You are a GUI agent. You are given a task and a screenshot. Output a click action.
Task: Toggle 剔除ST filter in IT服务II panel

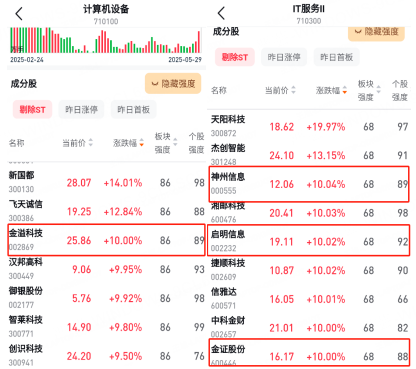pos(235,57)
